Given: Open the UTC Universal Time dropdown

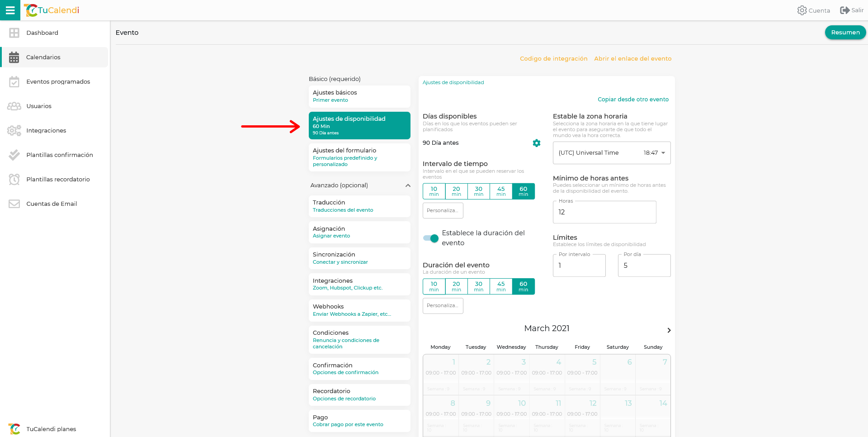Looking at the screenshot, I should pyautogui.click(x=611, y=153).
